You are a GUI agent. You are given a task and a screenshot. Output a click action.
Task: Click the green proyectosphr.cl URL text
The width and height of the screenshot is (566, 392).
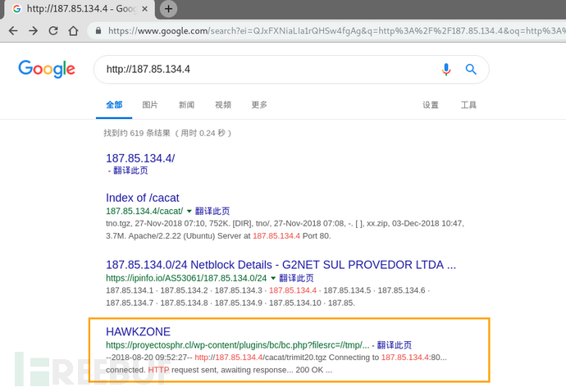point(238,345)
